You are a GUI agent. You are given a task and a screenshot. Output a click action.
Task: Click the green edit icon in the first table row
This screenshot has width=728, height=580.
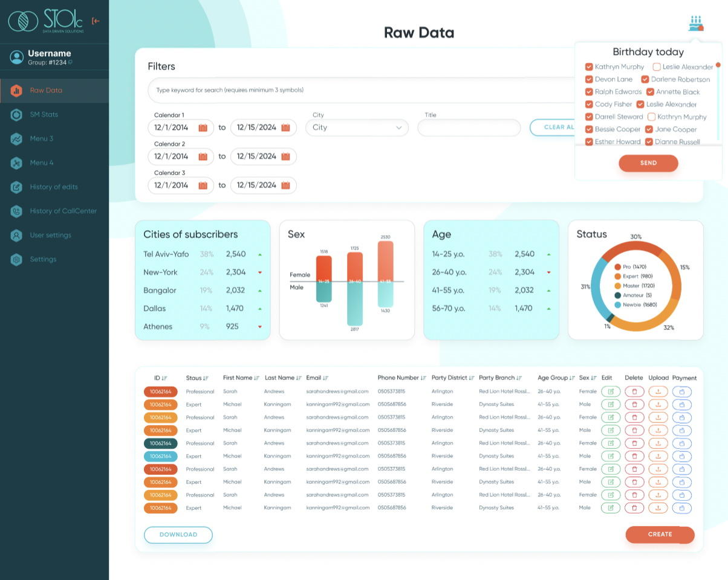[611, 391]
